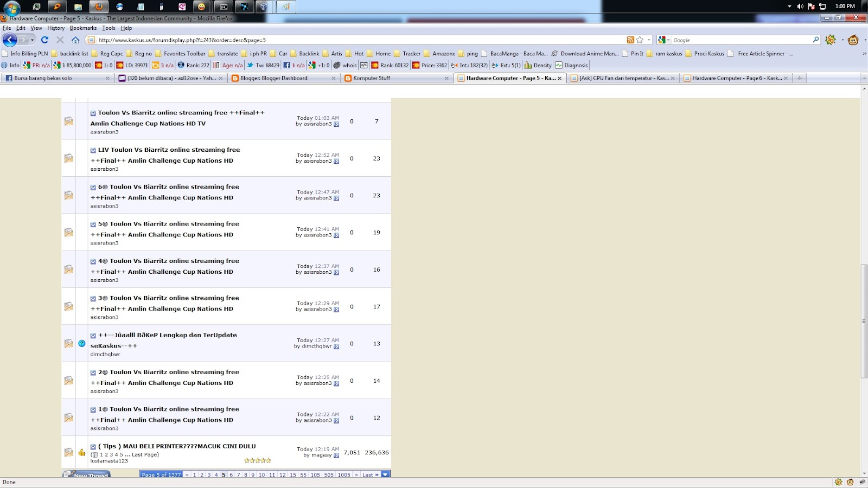868x488 pixels.
Task: Expand the 'Proci Kaskus' bookmark folder
Action: (705, 54)
